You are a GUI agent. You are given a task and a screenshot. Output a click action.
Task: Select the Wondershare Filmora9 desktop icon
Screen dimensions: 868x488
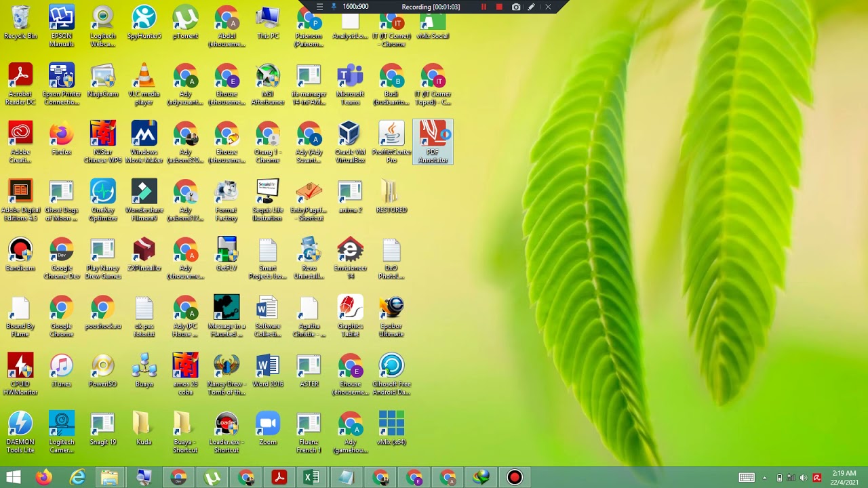(144, 201)
